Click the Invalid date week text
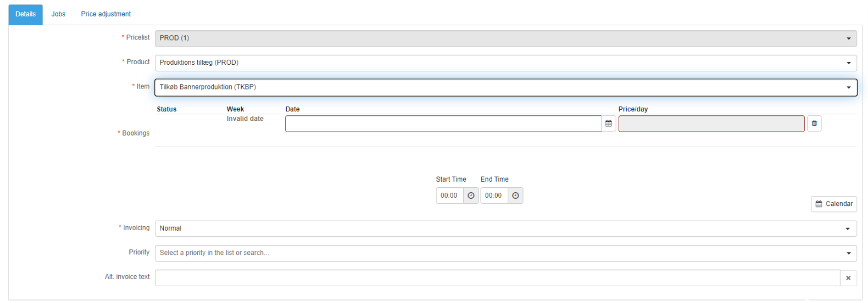 pos(245,119)
